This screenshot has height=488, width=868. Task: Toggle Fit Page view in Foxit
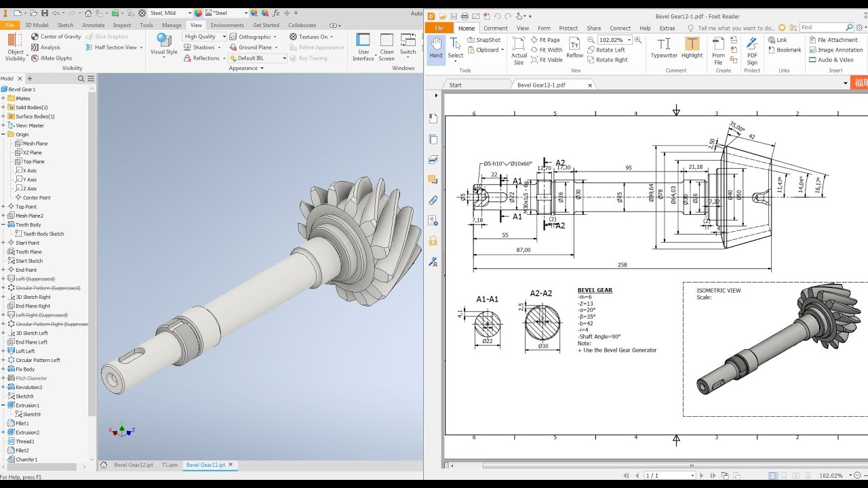pyautogui.click(x=545, y=40)
